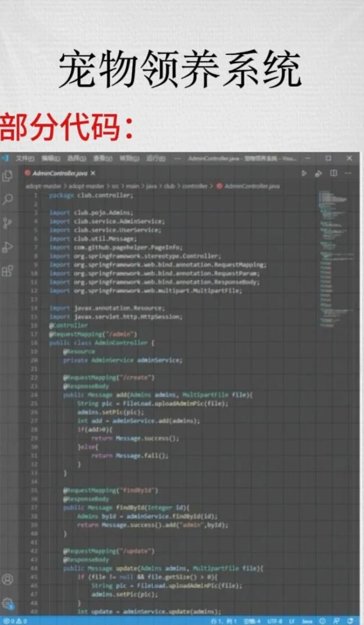The image size is (364, 625).
Task: Click the line 'import club.pojo.Admins;'
Action: (91, 213)
